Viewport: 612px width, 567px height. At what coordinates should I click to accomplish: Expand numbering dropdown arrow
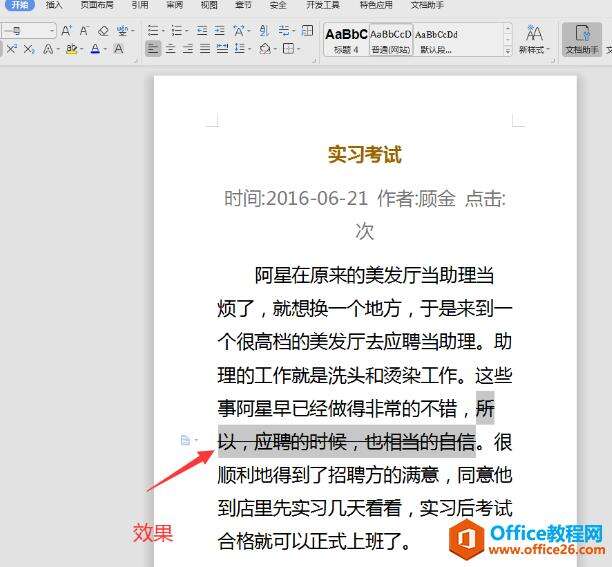(x=187, y=30)
